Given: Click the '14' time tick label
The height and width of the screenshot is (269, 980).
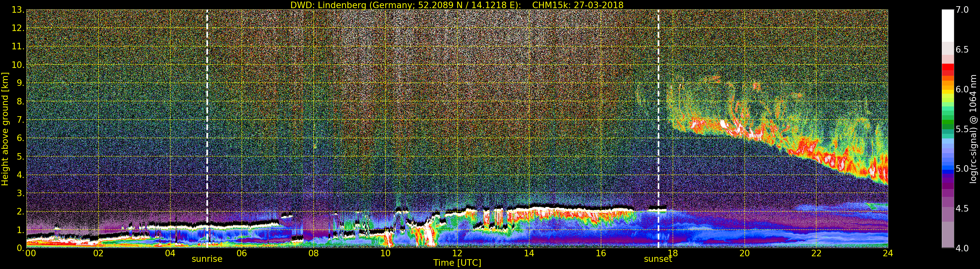Looking at the screenshot, I should click(529, 253).
